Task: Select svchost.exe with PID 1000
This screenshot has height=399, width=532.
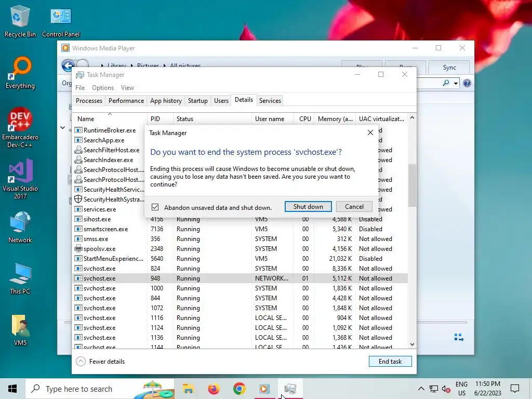Action: pos(240,288)
